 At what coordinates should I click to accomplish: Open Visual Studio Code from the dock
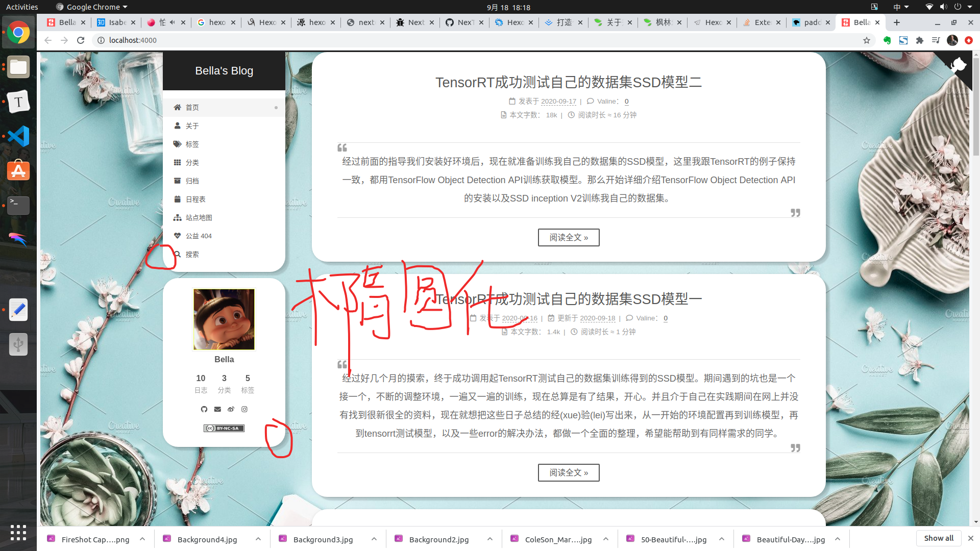18,136
